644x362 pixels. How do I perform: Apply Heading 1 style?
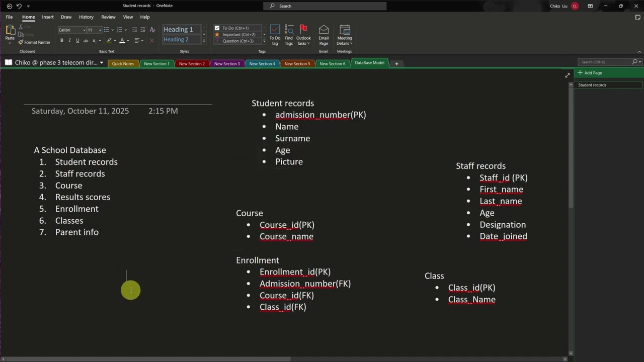pyautogui.click(x=181, y=30)
